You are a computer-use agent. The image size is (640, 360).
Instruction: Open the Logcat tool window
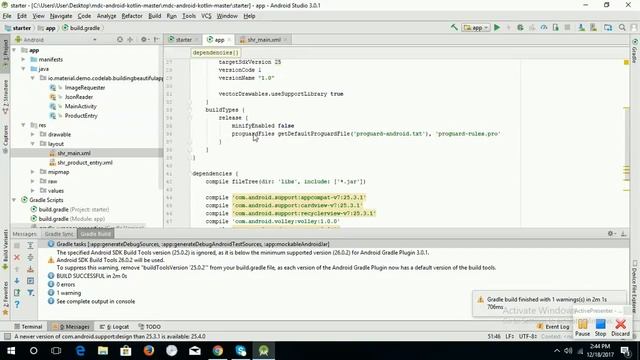(x=114, y=327)
